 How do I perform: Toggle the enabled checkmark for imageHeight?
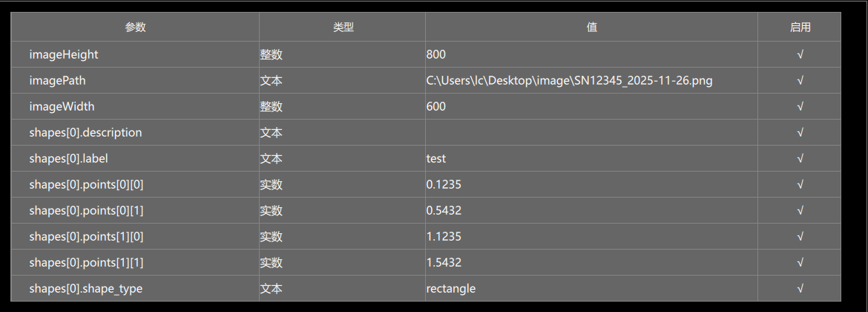(800, 54)
